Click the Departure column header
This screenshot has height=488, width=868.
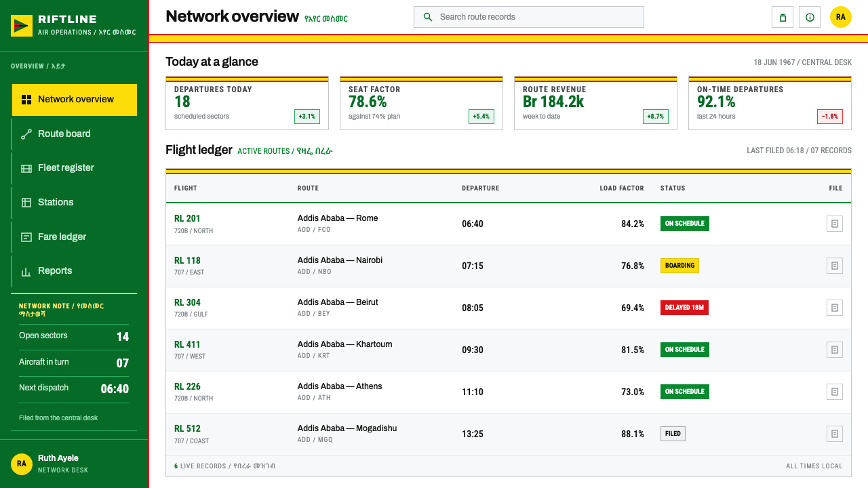481,188
